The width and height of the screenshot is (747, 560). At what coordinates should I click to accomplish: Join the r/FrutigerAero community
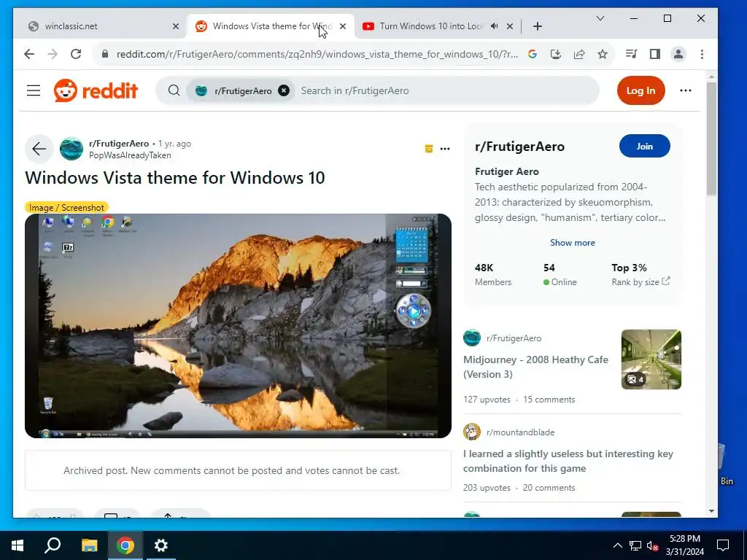click(x=645, y=146)
